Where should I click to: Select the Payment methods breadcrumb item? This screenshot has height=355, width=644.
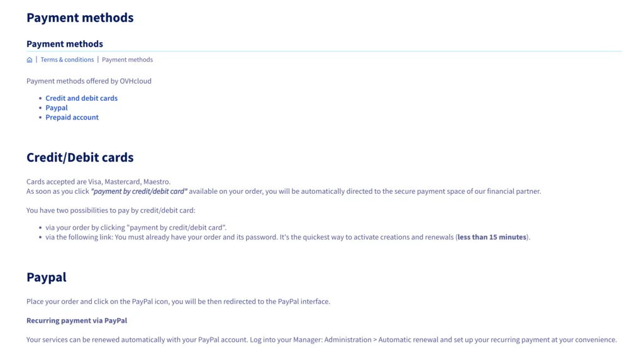coord(127,60)
